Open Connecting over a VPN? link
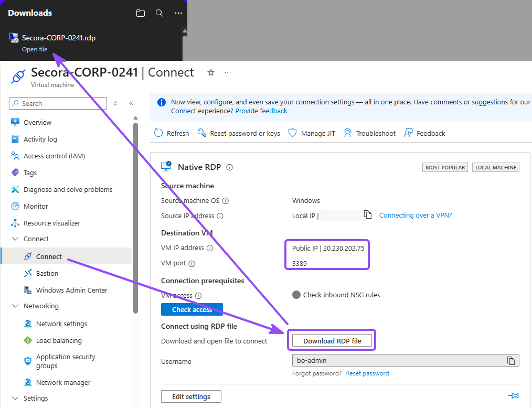Viewport: 532px width, 409px height. tap(416, 216)
